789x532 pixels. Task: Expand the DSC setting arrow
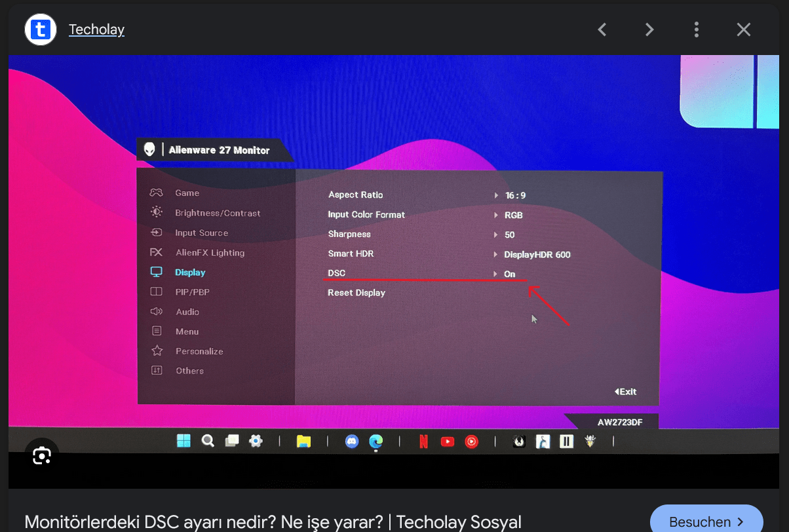pos(496,274)
